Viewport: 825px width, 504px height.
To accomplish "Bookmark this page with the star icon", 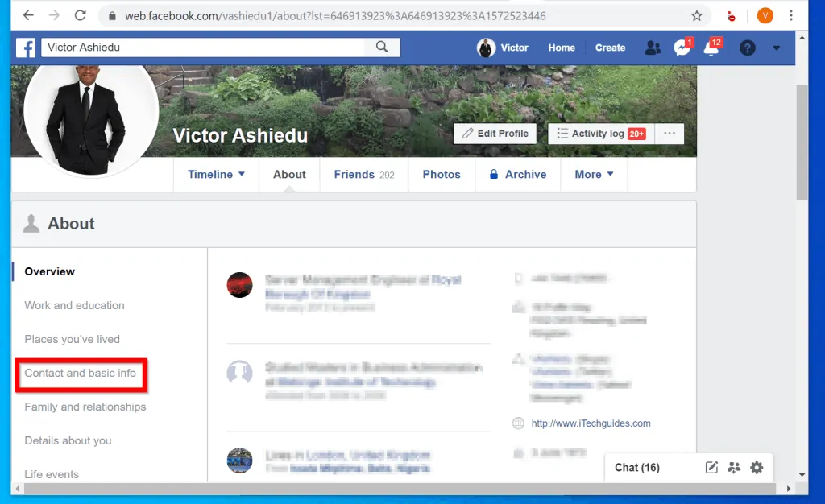I will point(697,16).
